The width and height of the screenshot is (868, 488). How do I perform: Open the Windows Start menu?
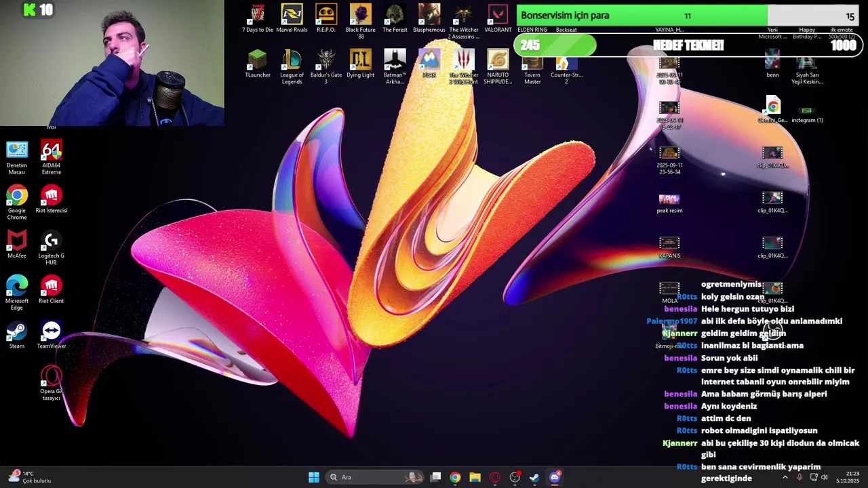pyautogui.click(x=314, y=477)
